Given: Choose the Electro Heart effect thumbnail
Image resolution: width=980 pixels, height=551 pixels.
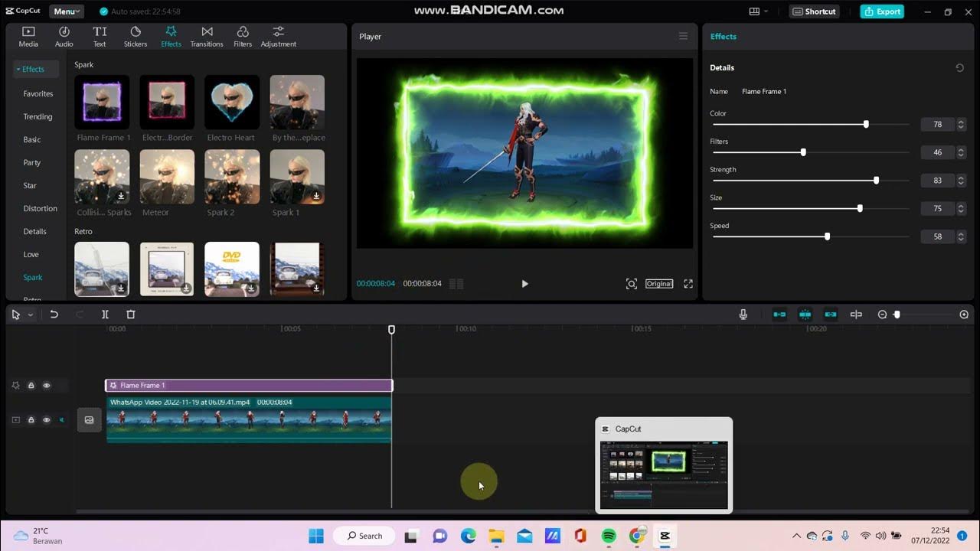Looking at the screenshot, I should pyautogui.click(x=232, y=103).
